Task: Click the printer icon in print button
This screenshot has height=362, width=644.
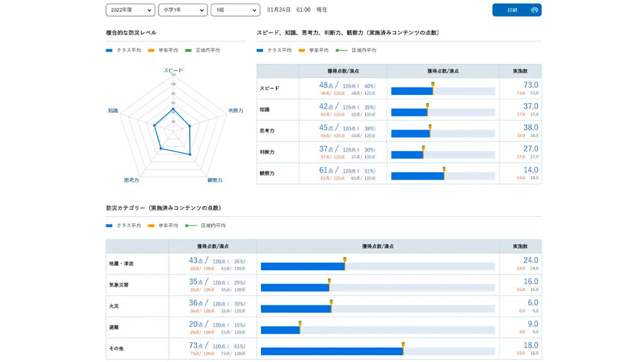Action: pyautogui.click(x=535, y=10)
